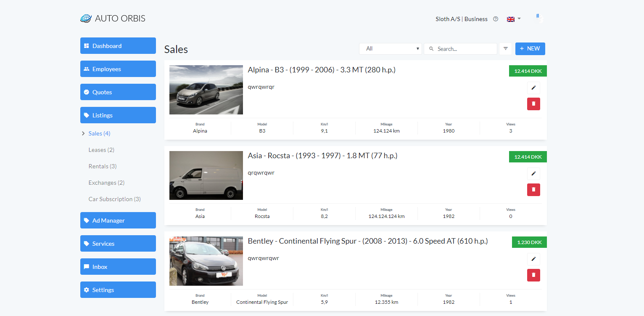Click the NEW button
644x316 pixels.
click(530, 49)
